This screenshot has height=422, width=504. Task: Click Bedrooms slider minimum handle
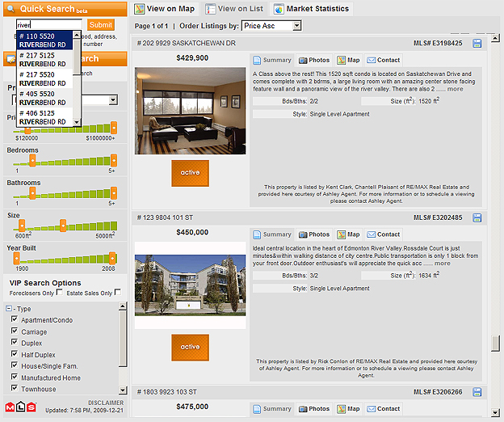pyautogui.click(x=32, y=160)
